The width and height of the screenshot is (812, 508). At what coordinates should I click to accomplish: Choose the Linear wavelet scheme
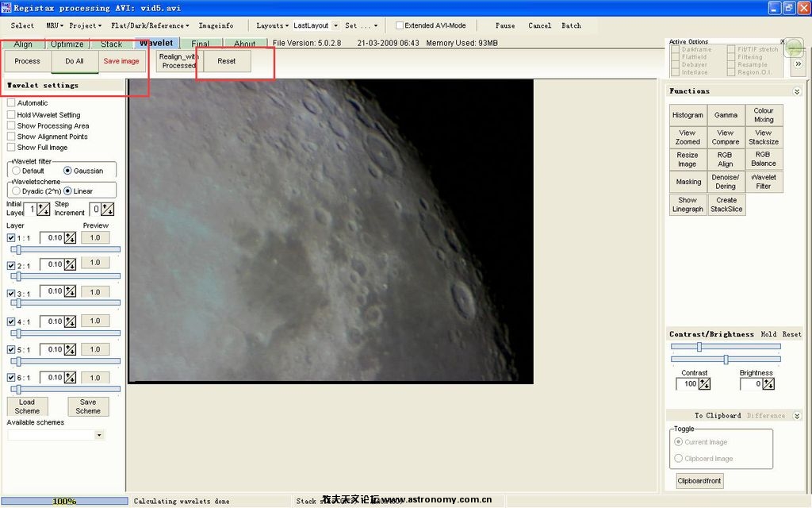[x=67, y=190]
